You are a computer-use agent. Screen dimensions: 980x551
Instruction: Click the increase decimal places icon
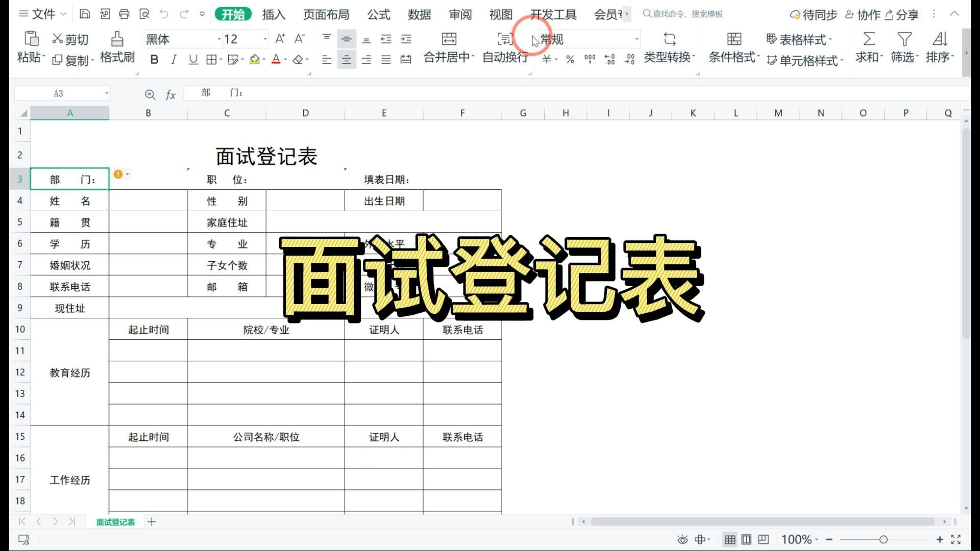[609, 59]
